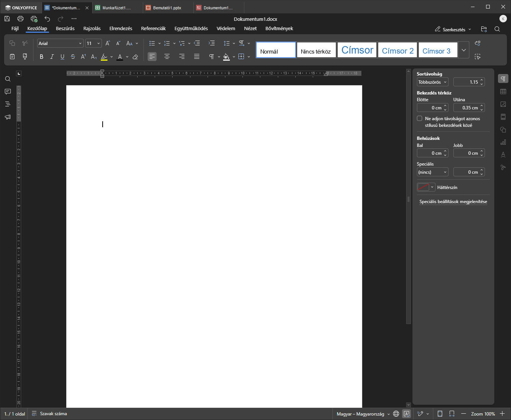The image size is (511, 420).
Task: Open the Többszörös line spacing dropdown
Action: [433, 82]
